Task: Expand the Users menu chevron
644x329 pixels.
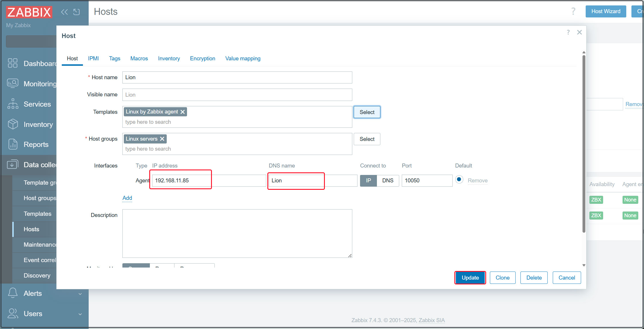Action: (80, 314)
